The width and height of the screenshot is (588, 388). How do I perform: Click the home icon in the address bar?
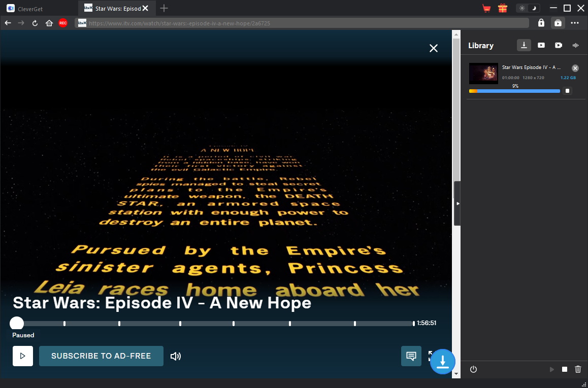[49, 23]
